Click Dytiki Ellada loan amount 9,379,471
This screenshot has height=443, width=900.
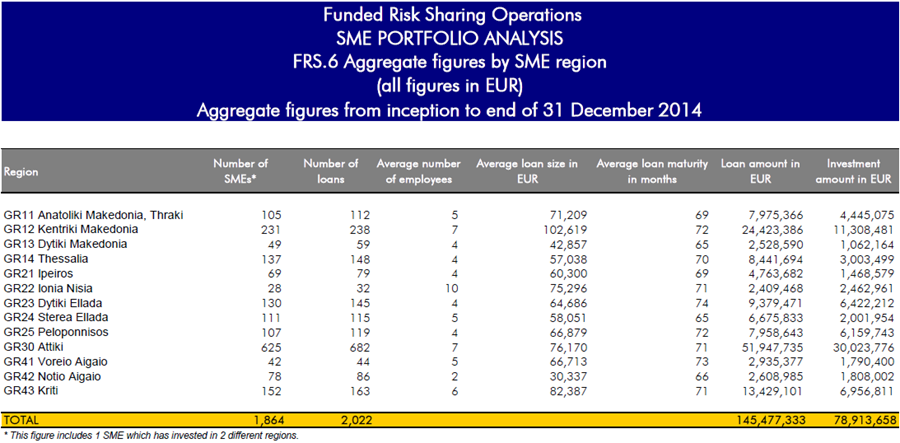(x=777, y=303)
